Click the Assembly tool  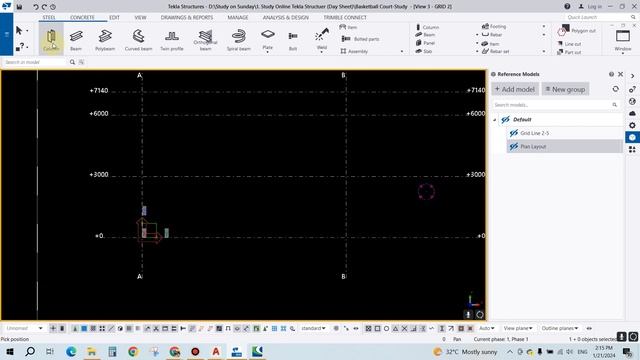coord(354,51)
